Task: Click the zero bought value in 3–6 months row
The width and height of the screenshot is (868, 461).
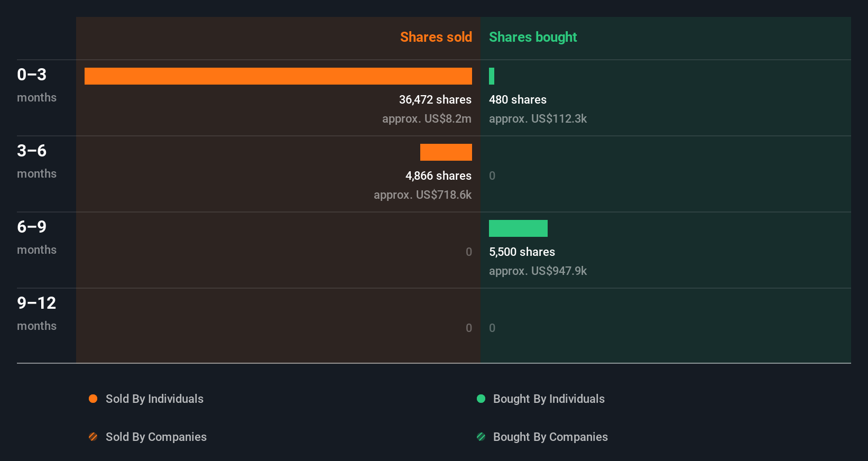Action: pyautogui.click(x=492, y=176)
